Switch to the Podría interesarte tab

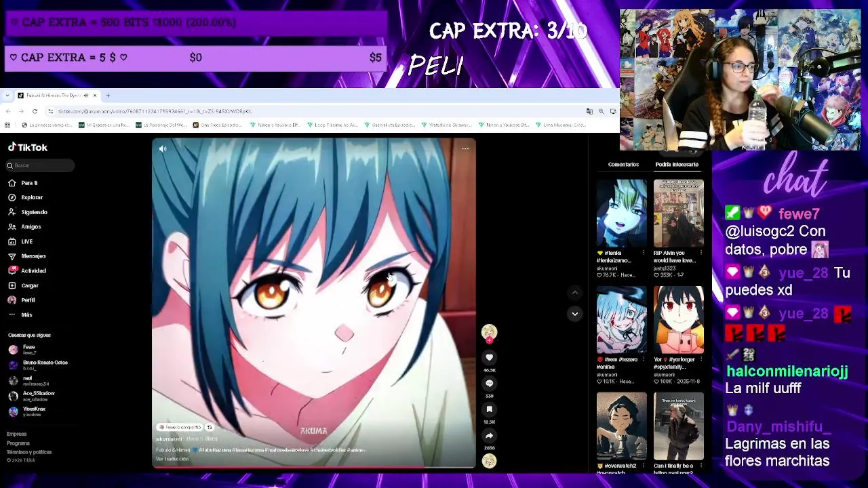click(x=677, y=165)
